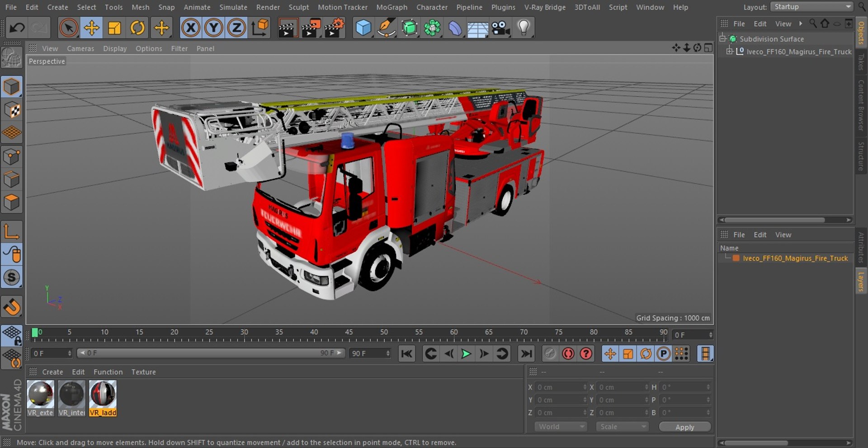The width and height of the screenshot is (868, 448).
Task: Open the File menu
Action: point(11,7)
